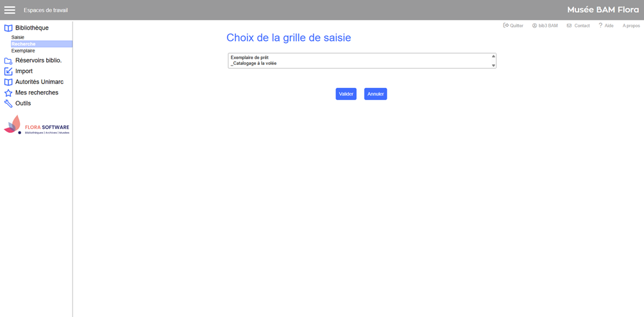The image size is (644, 317).
Task: Click the Quitter exit icon
Action: coord(506,26)
